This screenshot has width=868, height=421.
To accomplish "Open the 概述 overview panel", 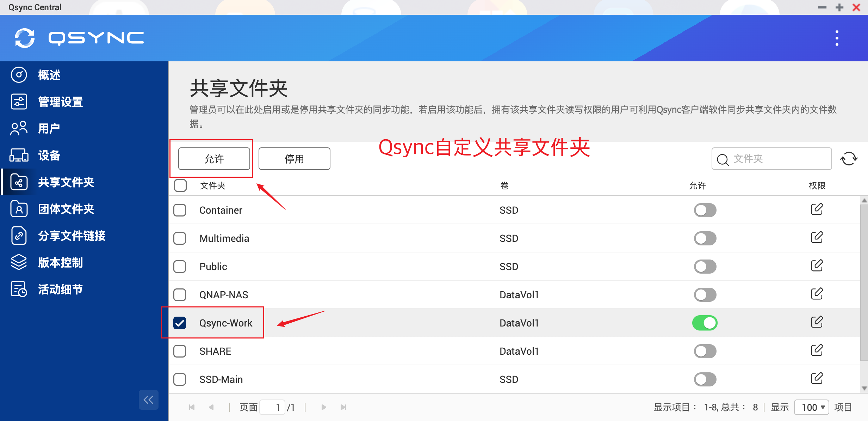I will coord(49,75).
